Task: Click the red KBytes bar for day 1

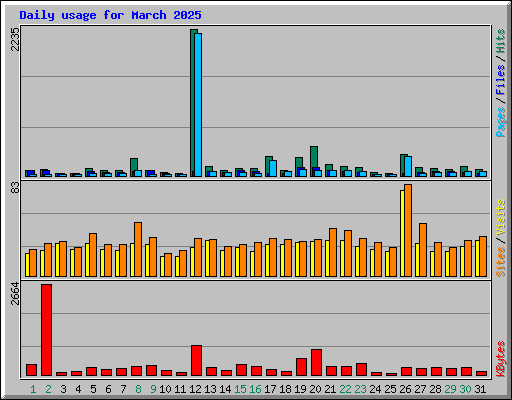Action: 31,370
